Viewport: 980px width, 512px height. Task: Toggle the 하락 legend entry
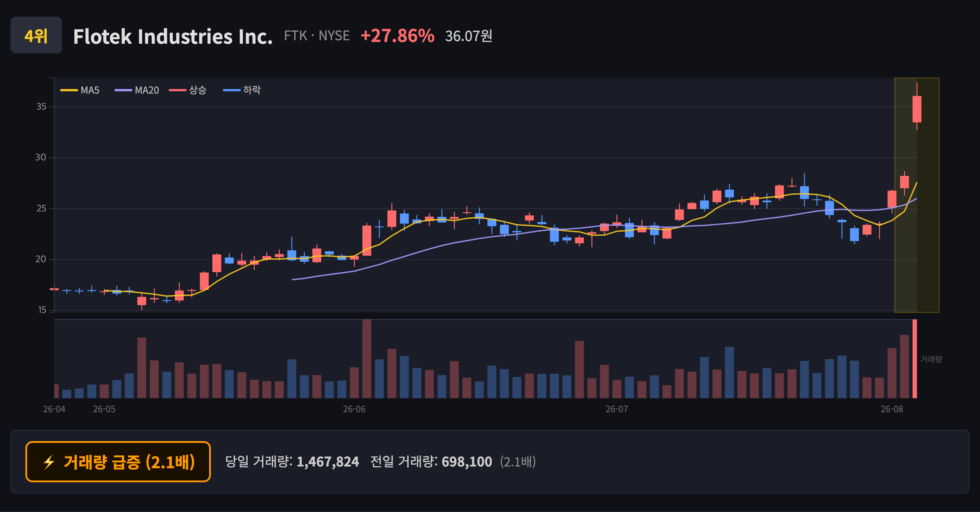click(242, 90)
